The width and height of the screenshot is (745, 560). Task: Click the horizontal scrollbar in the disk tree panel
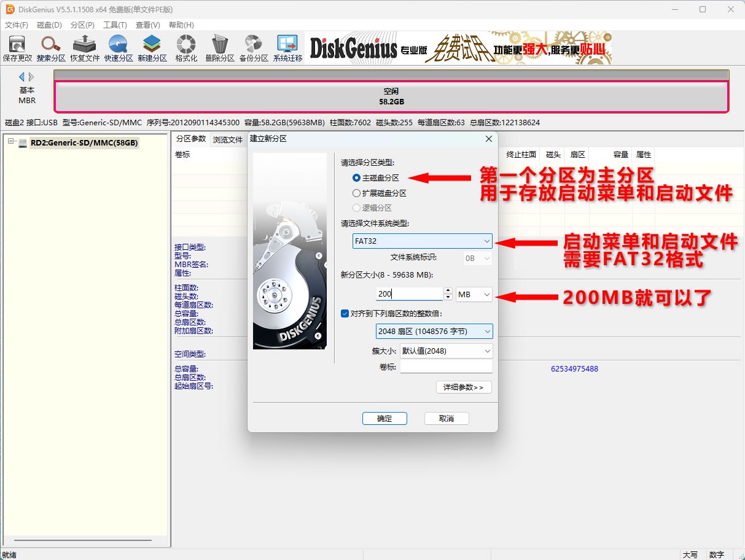(82, 540)
